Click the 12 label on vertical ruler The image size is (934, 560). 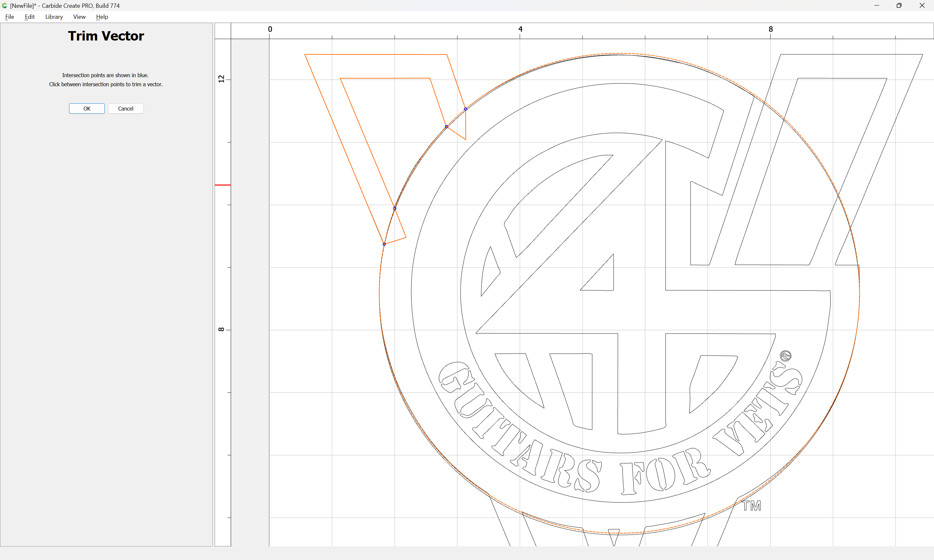point(221,79)
